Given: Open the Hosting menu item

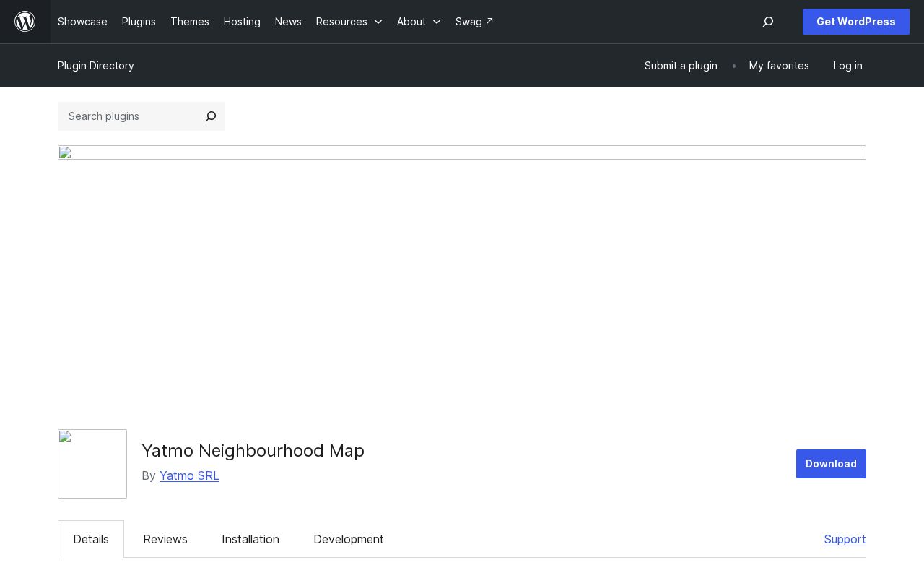Looking at the screenshot, I should click(242, 22).
